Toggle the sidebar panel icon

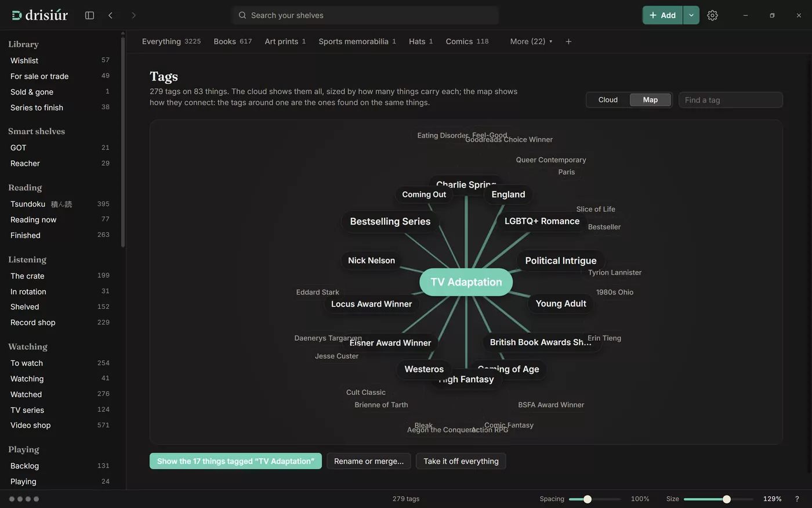pos(89,15)
